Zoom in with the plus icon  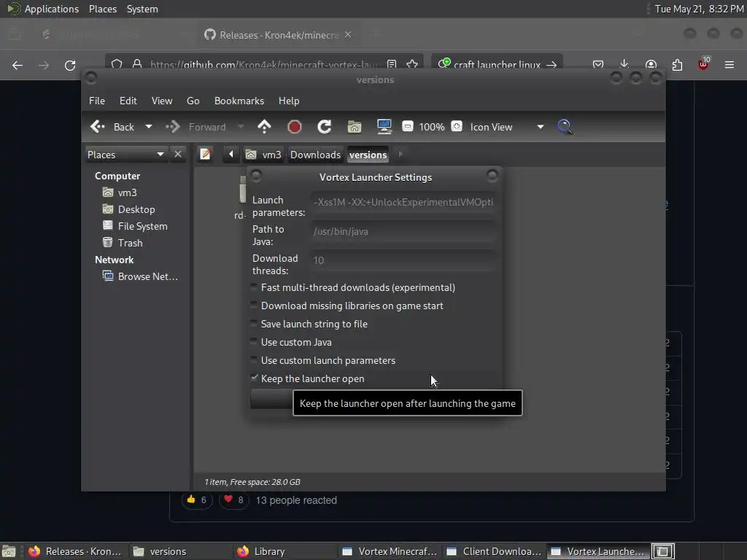[457, 126]
